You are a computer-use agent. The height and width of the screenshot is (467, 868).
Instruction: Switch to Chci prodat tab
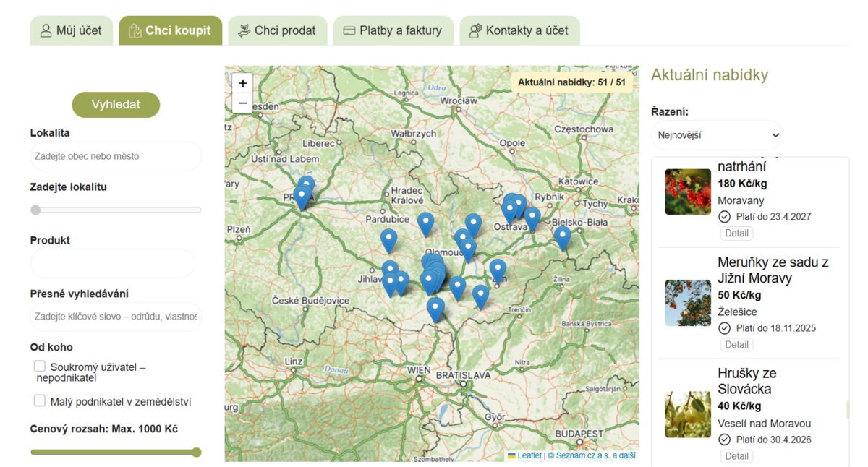(x=278, y=30)
